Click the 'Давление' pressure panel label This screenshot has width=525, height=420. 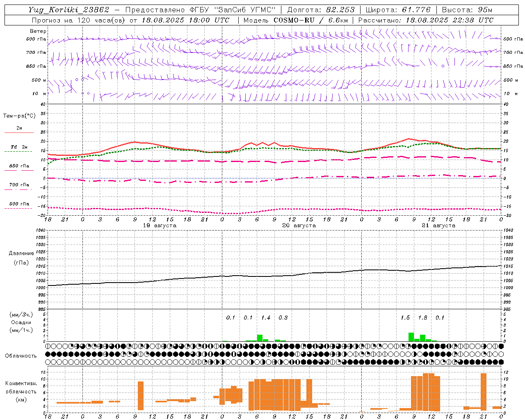pos(21,253)
